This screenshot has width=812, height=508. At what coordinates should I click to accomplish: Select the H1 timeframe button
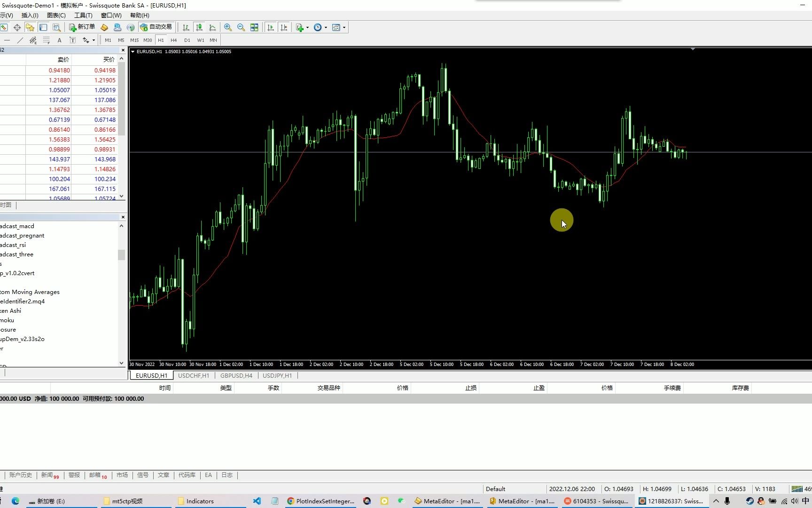click(x=161, y=40)
